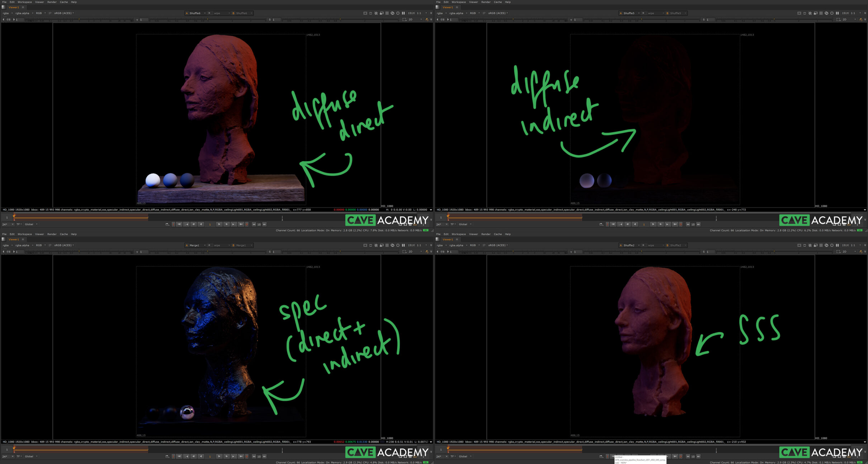Toggle the IP button in bottom-right viewer

(484, 245)
